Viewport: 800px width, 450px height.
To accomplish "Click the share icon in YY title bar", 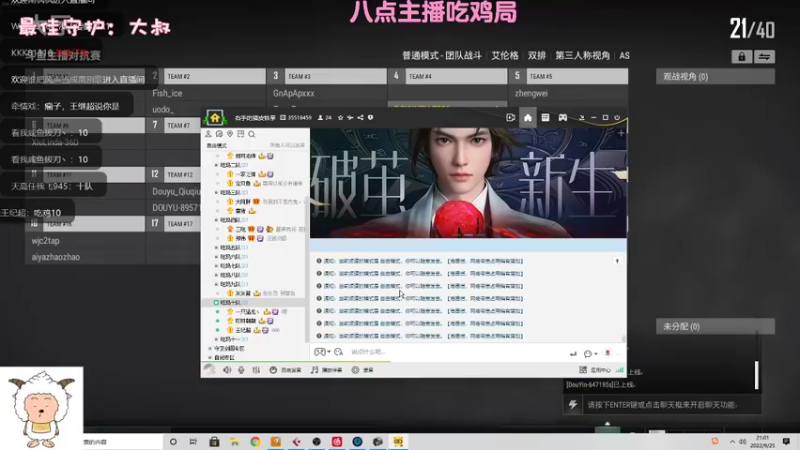I will 360,117.
